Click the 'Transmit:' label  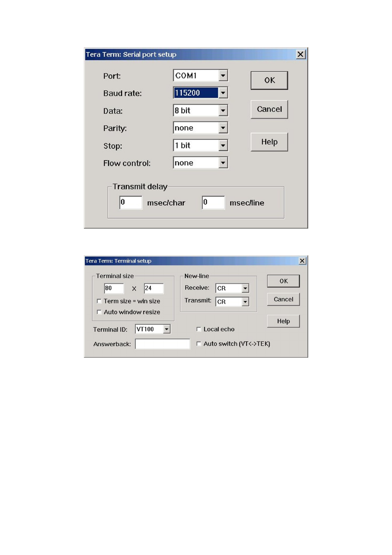tap(198, 301)
